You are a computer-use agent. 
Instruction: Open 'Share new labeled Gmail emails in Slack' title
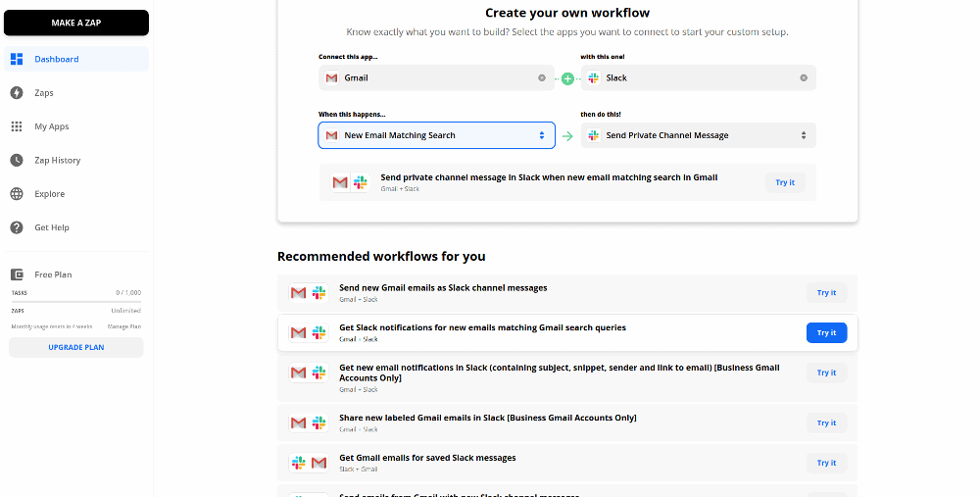click(487, 418)
